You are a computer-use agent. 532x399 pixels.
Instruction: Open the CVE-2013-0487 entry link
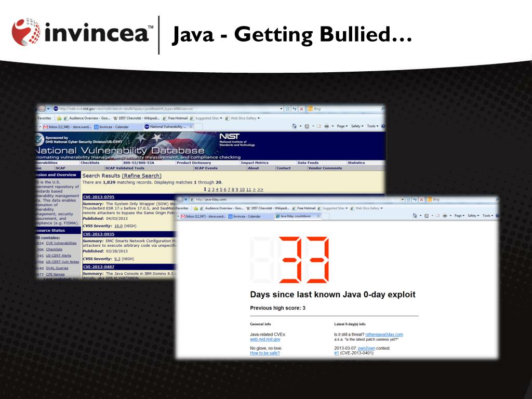tap(99, 267)
